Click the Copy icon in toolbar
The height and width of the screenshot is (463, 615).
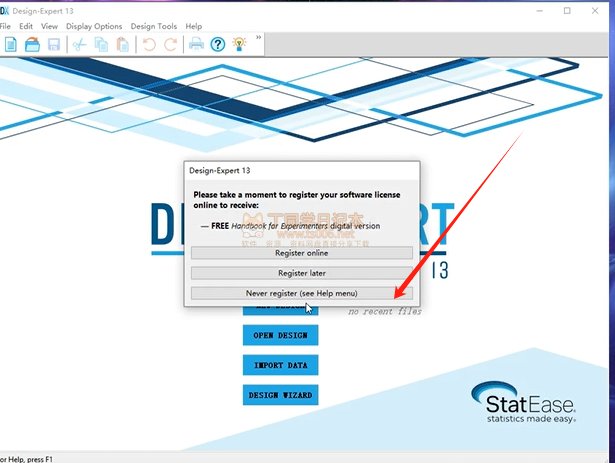coord(101,44)
